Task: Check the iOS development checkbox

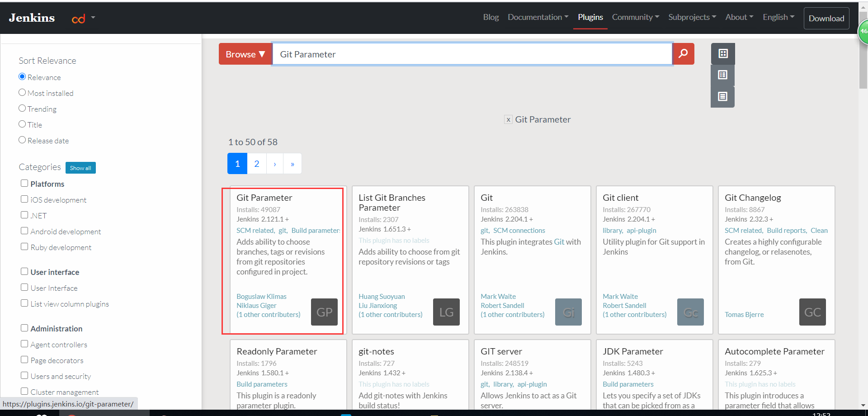Action: point(24,199)
